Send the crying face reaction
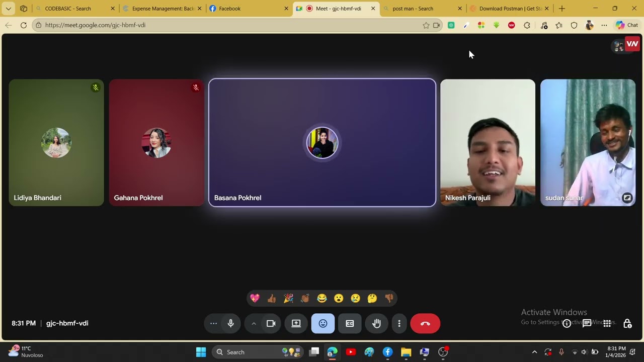Image resolution: width=644 pixels, height=362 pixels. [x=355, y=298]
